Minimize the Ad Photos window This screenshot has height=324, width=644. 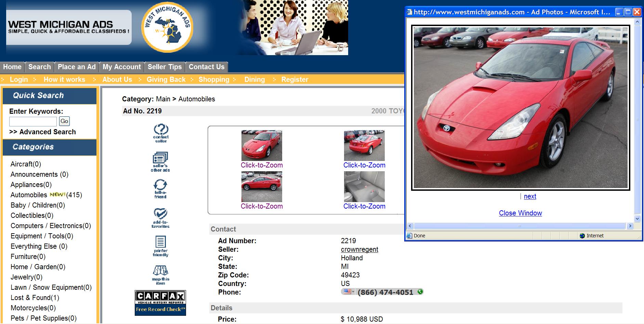click(x=619, y=12)
